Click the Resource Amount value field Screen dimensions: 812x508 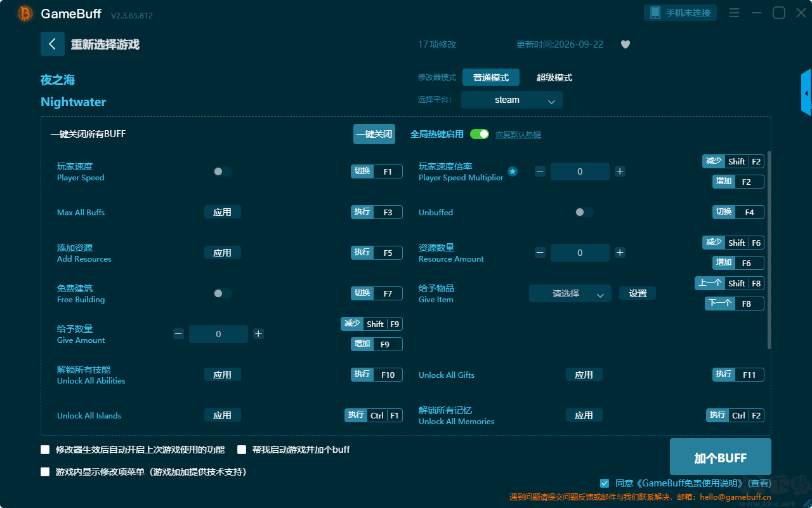point(580,253)
